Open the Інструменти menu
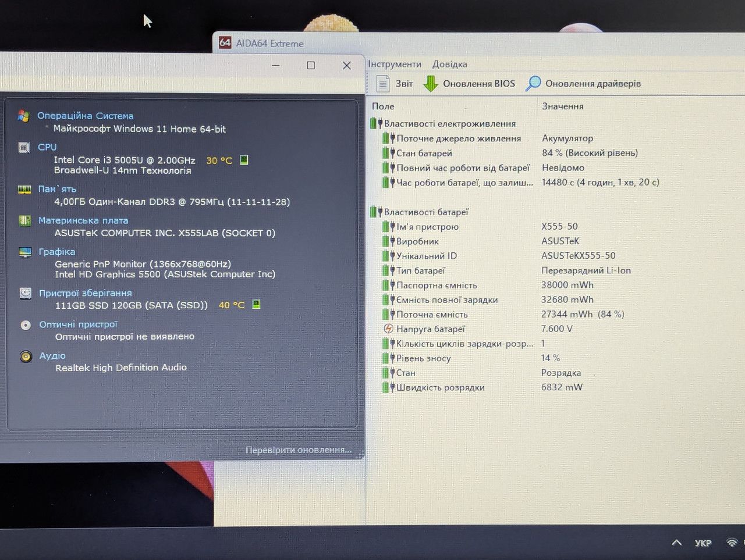 395,64
